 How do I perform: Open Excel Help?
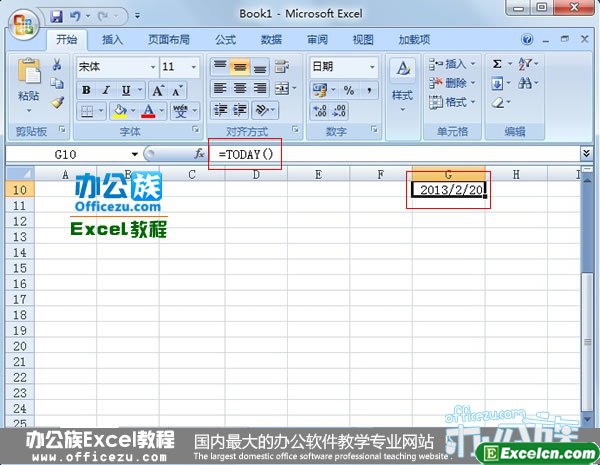click(527, 39)
